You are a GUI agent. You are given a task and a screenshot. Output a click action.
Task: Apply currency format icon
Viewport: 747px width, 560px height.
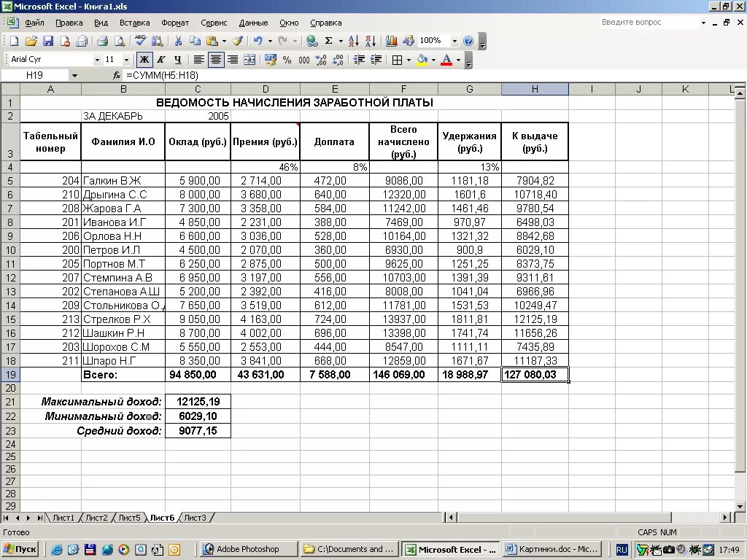click(270, 60)
